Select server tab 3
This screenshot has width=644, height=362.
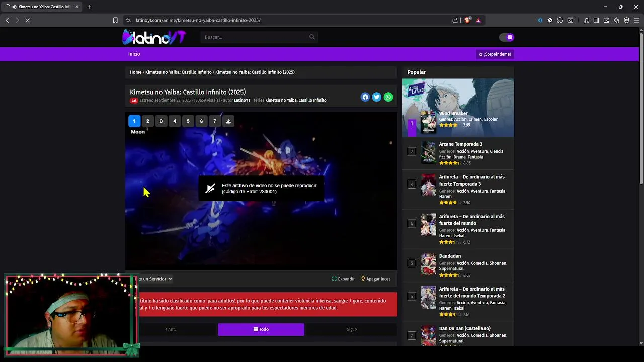pyautogui.click(x=161, y=121)
